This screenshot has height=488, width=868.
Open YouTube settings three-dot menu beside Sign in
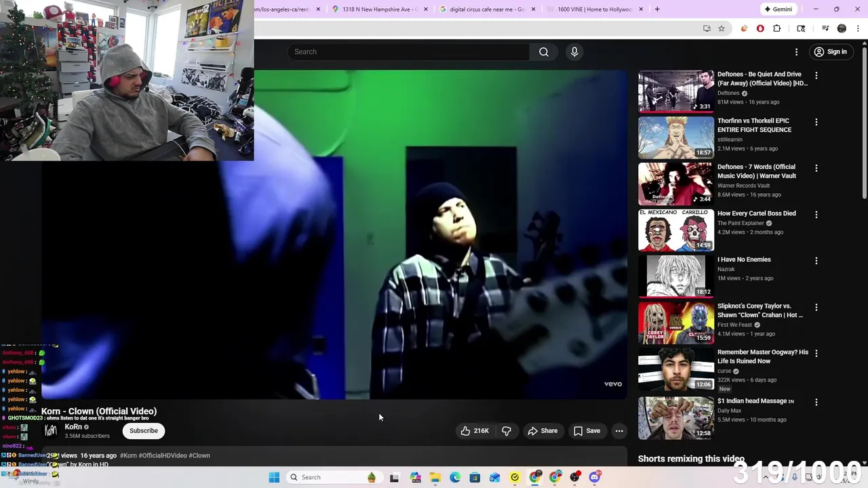point(797,52)
